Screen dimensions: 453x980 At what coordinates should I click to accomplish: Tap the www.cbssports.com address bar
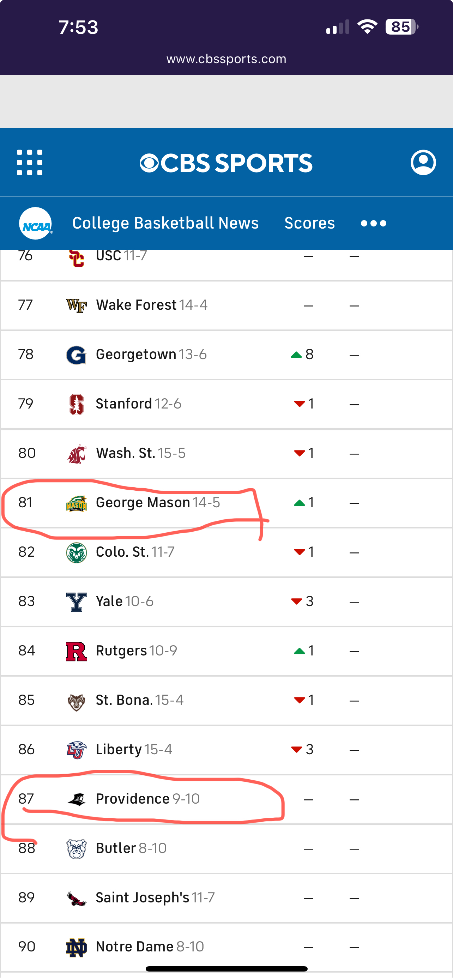226,59
